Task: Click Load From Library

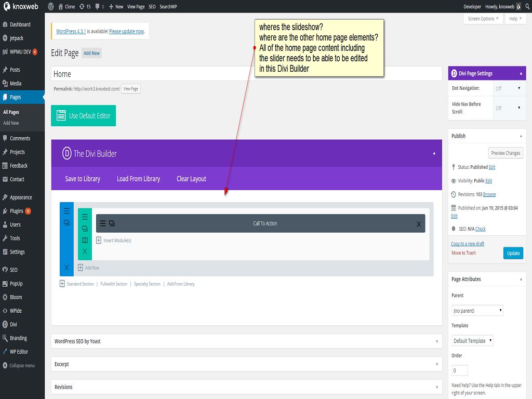Action: tap(138, 179)
